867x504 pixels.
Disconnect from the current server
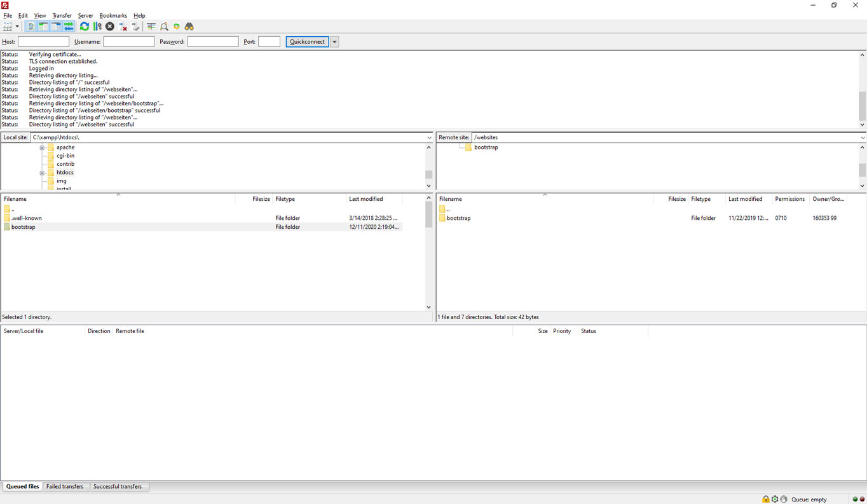point(123,27)
